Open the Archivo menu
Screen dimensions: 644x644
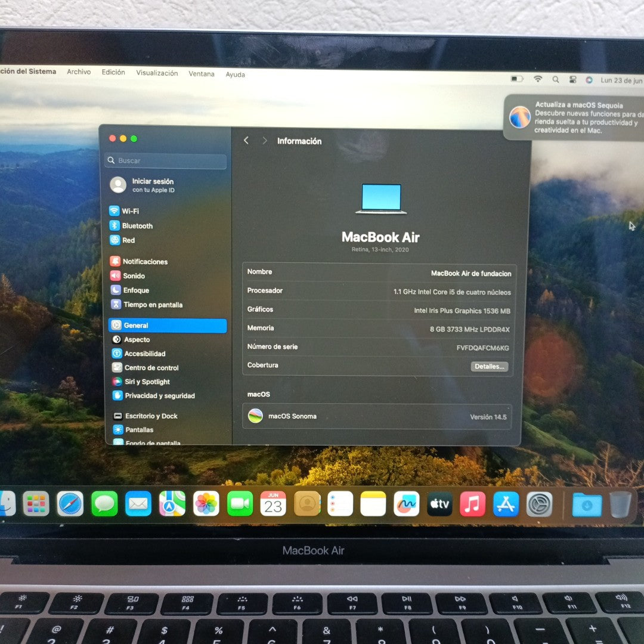[x=79, y=72]
